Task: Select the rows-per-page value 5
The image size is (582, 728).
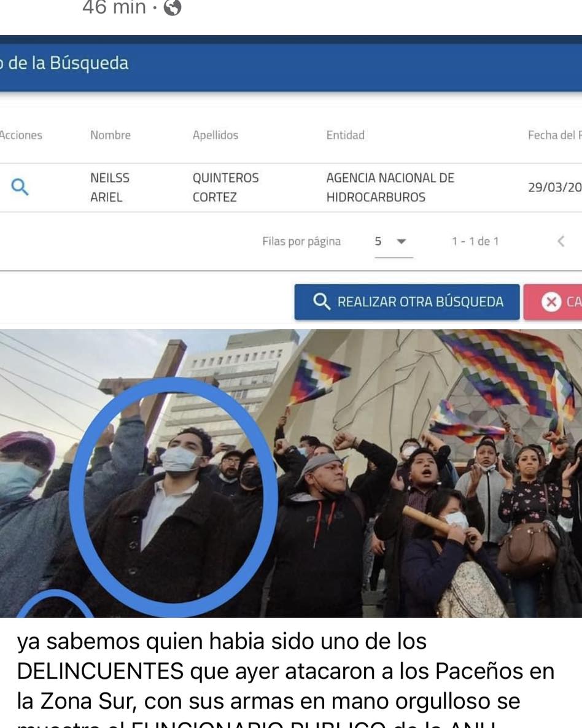Action: 378,241
